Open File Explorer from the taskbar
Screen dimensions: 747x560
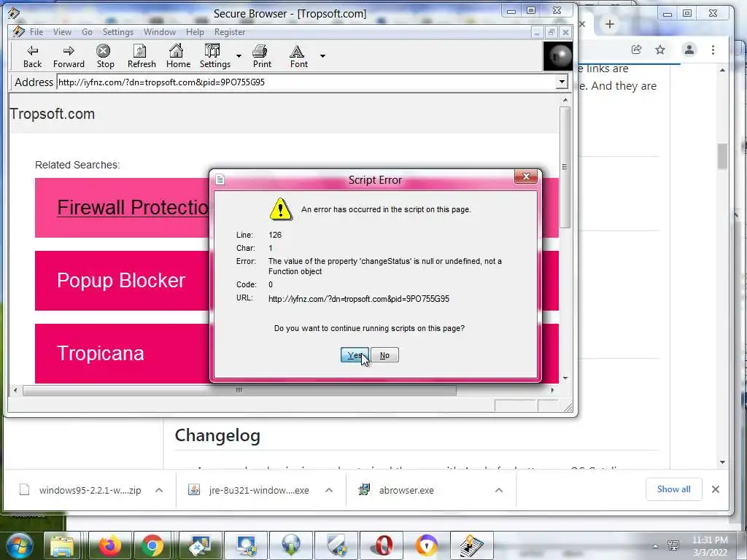pos(63,545)
